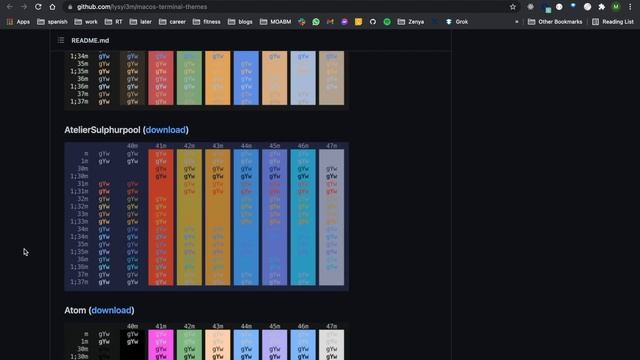640x360 pixels.
Task: Open the Grok bookmark
Action: coord(457,22)
